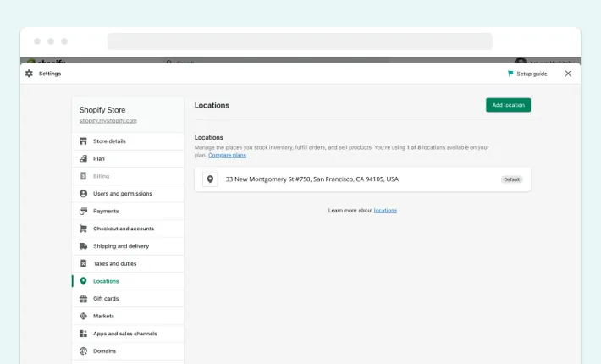
Task: Navigate to Payments settings
Action: tap(128, 211)
